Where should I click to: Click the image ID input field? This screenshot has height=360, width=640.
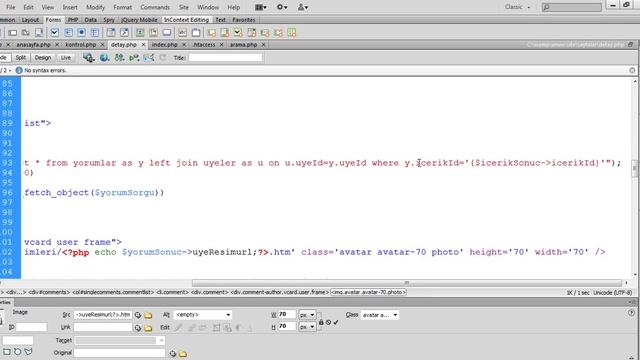(31, 327)
